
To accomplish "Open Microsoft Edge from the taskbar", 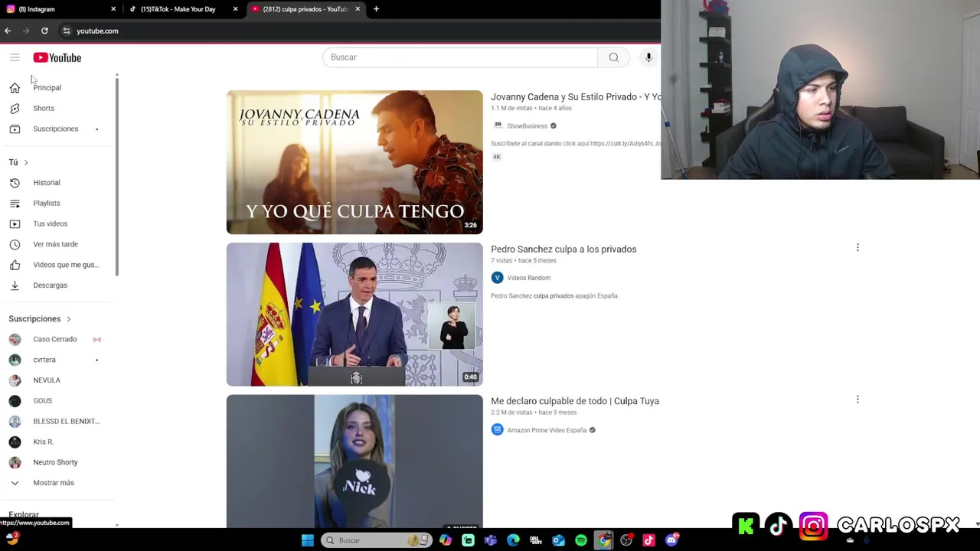I will click(513, 540).
